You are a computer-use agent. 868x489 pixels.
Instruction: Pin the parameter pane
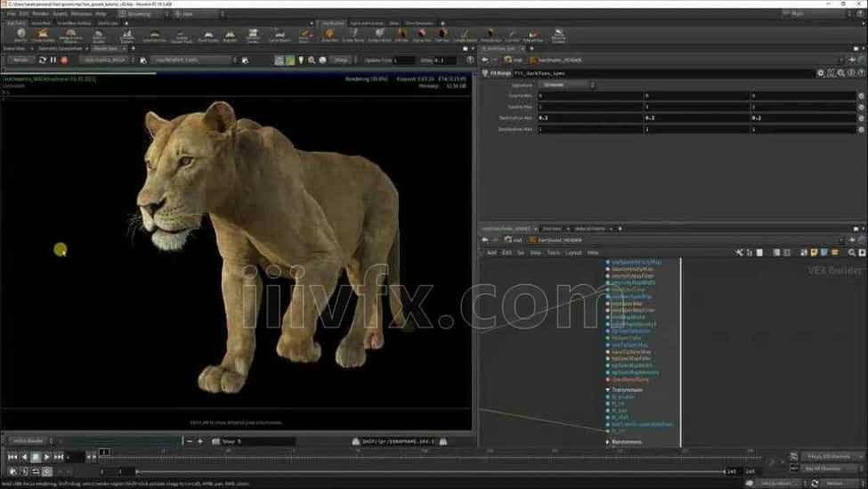tap(853, 60)
